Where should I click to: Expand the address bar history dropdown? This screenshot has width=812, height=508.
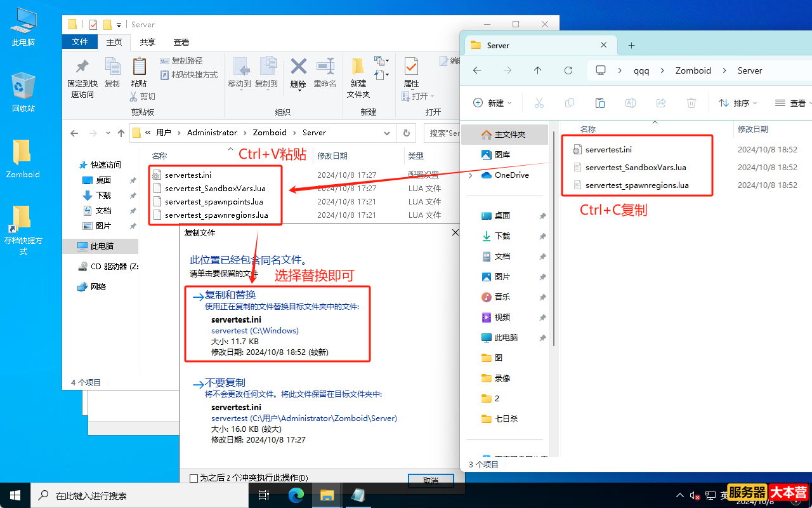(x=387, y=133)
